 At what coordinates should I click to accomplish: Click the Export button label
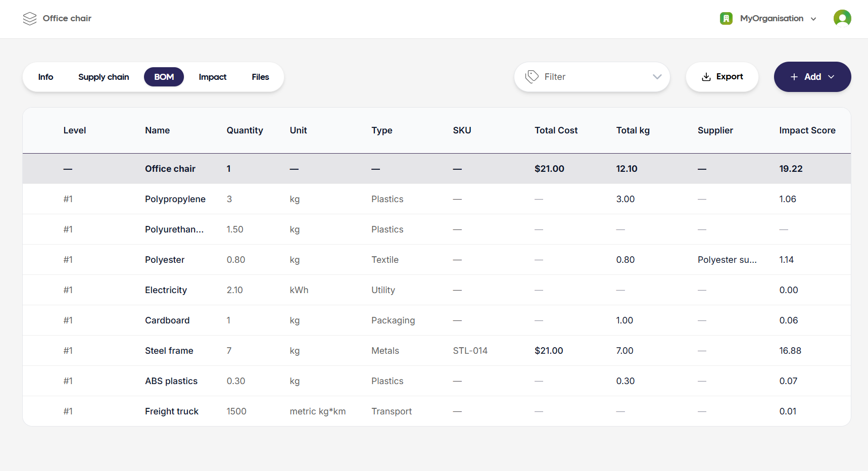tap(730, 76)
